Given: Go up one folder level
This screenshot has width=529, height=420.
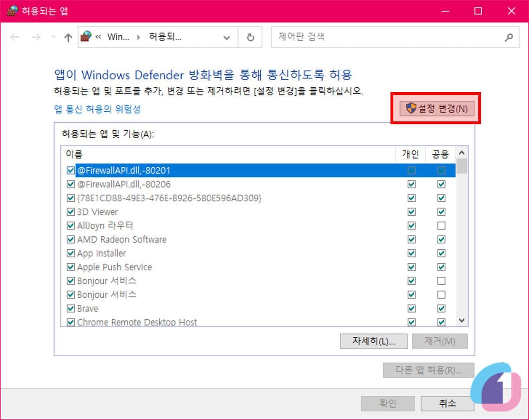Looking at the screenshot, I should [68, 37].
